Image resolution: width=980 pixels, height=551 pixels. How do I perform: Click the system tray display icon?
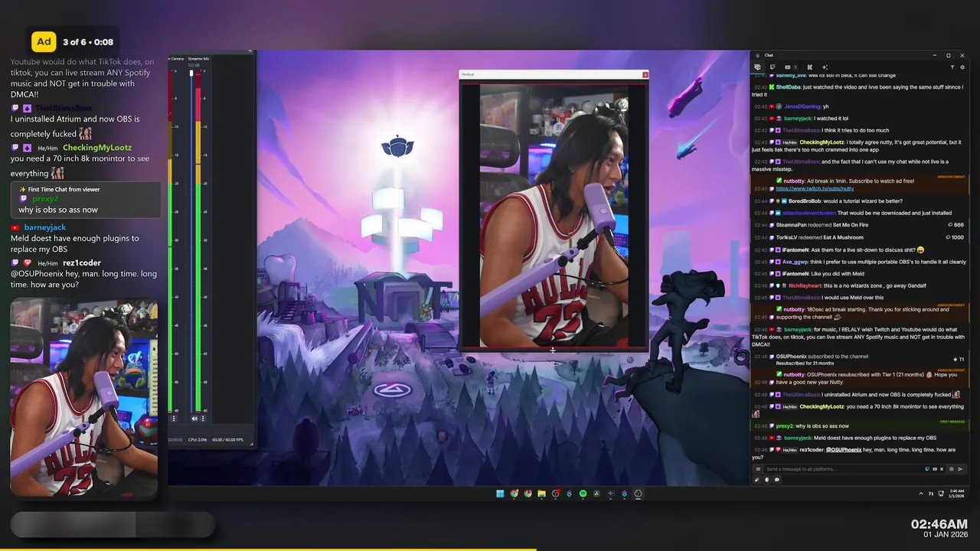[x=941, y=494]
